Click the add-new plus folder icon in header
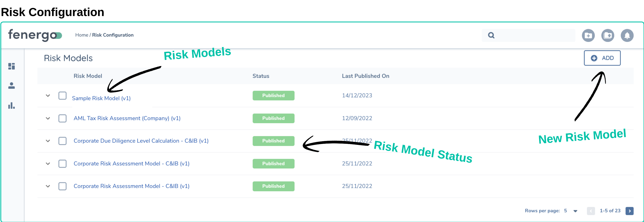This screenshot has width=644, height=222. pyautogui.click(x=588, y=36)
